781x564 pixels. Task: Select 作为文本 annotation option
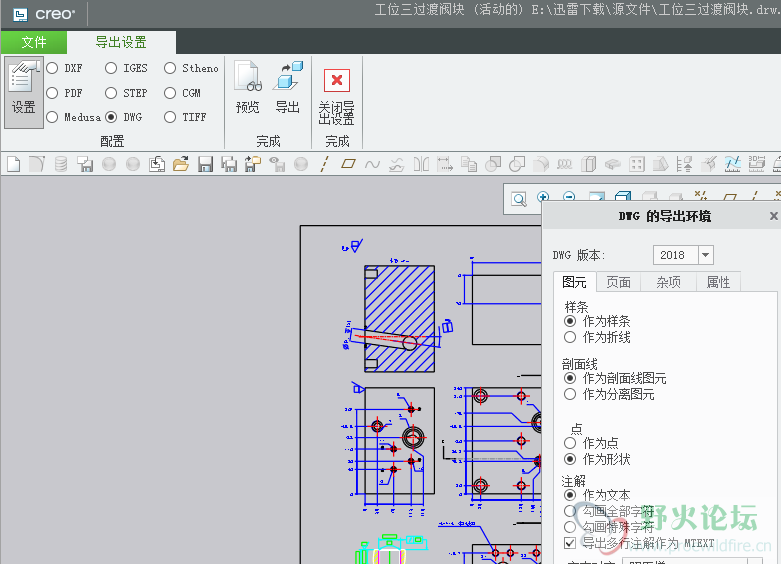(570, 495)
